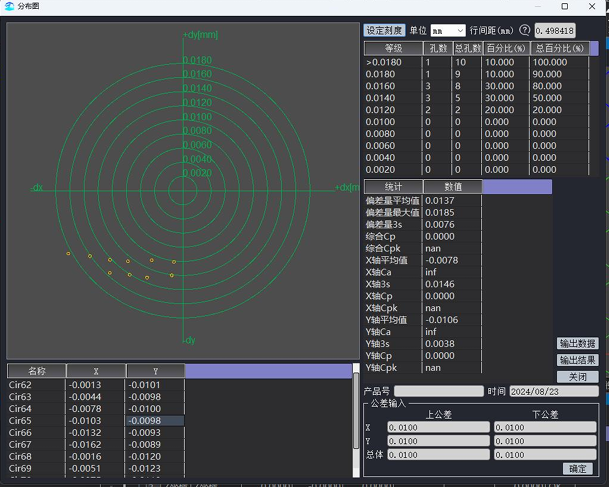This screenshot has width=609, height=487.
Task: Click the 产品号 input field
Action: click(438, 392)
